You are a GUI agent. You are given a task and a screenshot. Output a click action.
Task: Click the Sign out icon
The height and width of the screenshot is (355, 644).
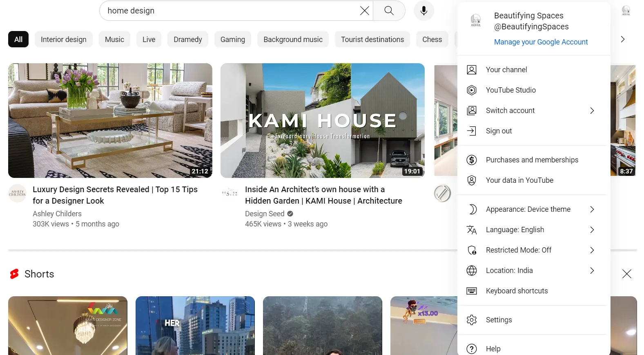click(x=472, y=131)
